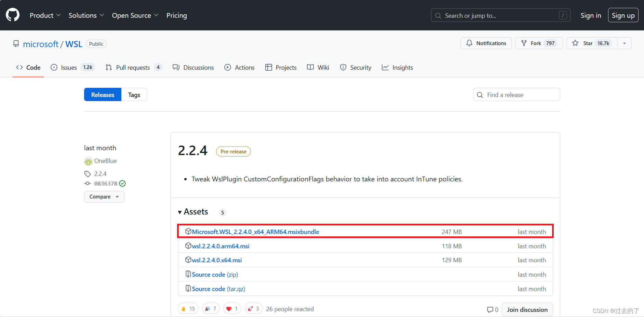Click the fork count 797
644x317 pixels.
(x=550, y=43)
